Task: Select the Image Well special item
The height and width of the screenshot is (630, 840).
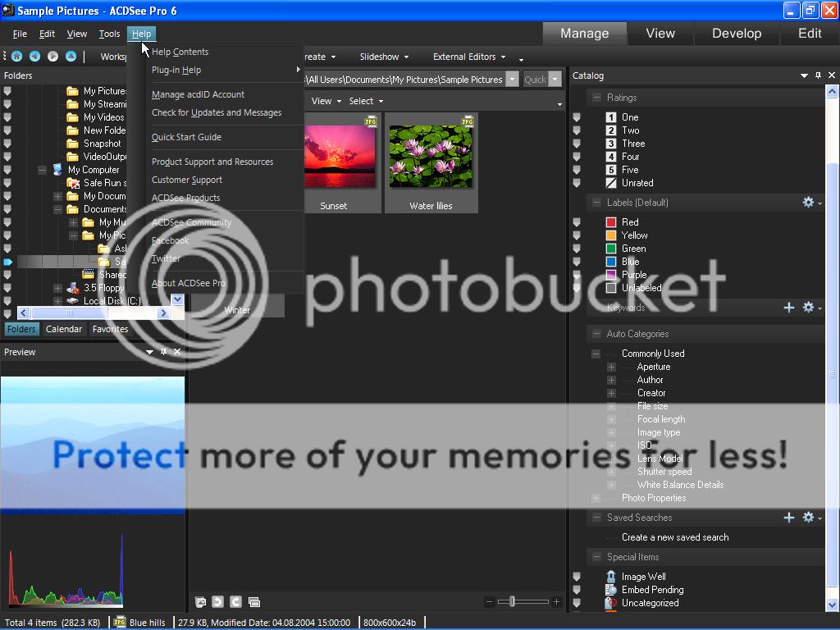Action: (643, 577)
